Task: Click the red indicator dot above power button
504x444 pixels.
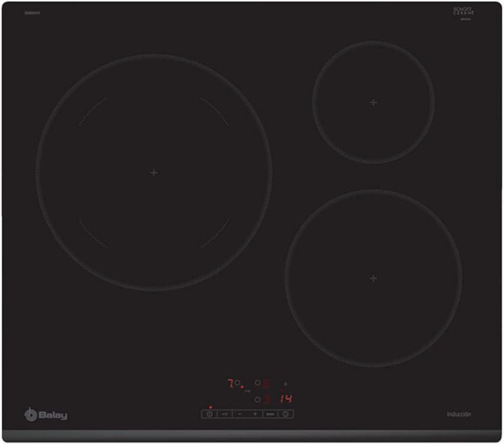Action: click(210, 407)
